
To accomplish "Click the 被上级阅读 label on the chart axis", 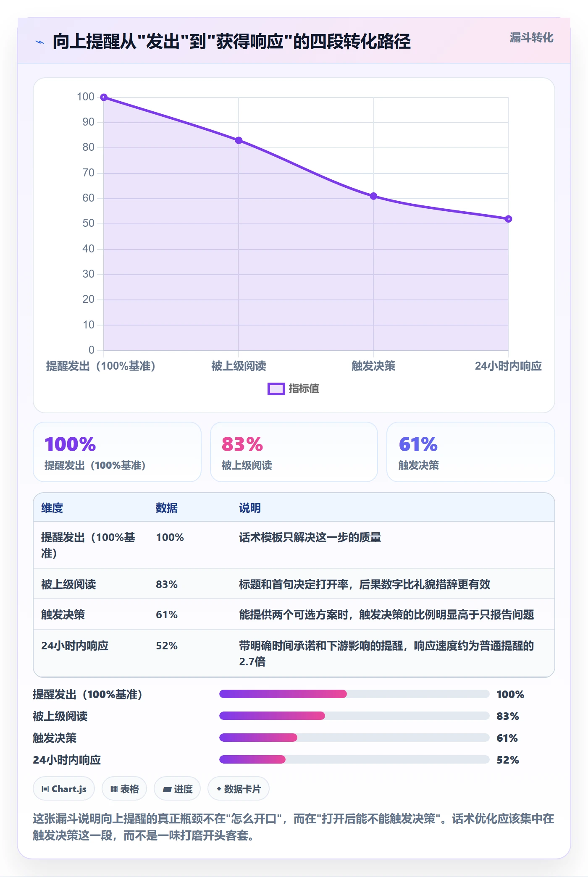I will click(x=239, y=366).
